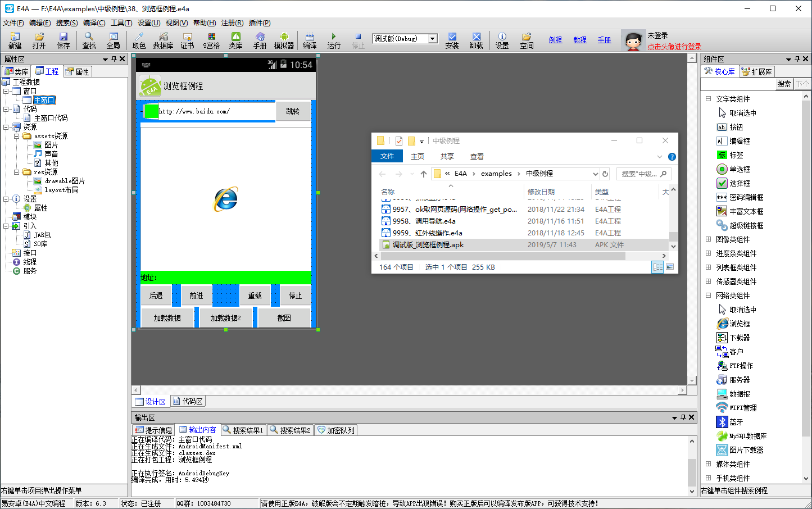Switch to the 代码区 tab

point(188,401)
